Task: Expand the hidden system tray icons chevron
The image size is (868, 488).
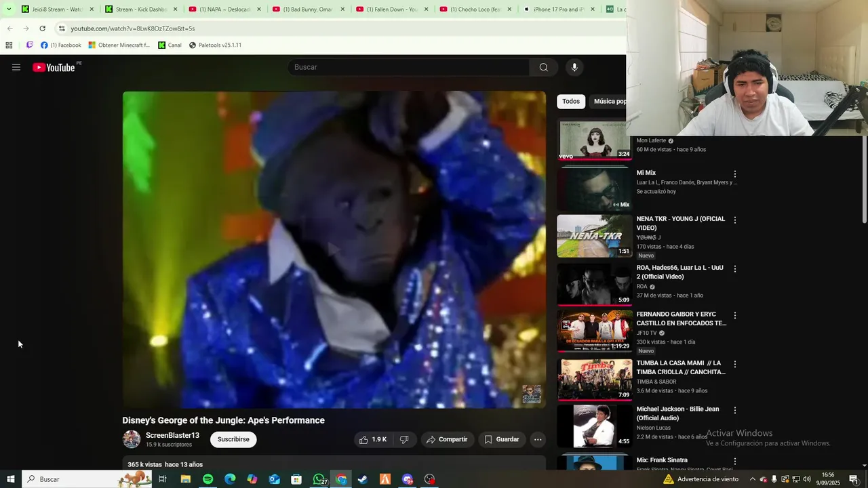Action: tap(752, 479)
